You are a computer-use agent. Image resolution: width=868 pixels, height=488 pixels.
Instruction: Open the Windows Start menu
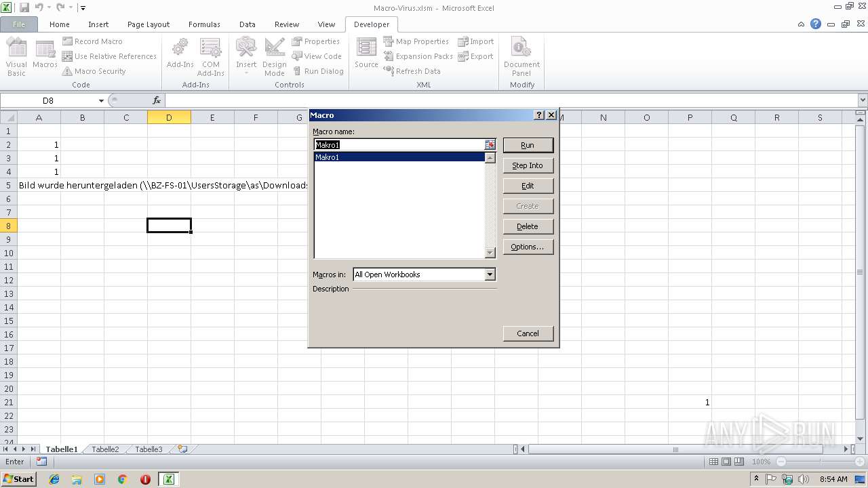(19, 479)
